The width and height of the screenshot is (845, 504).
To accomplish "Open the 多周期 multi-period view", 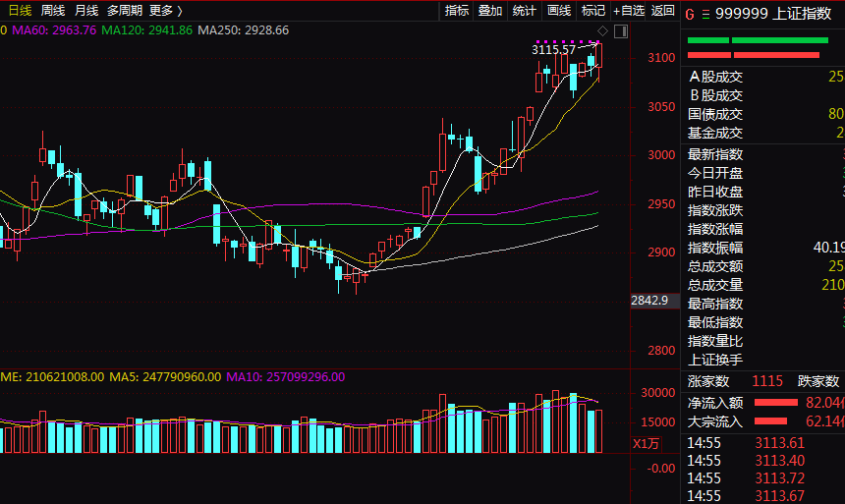I will pos(125,10).
